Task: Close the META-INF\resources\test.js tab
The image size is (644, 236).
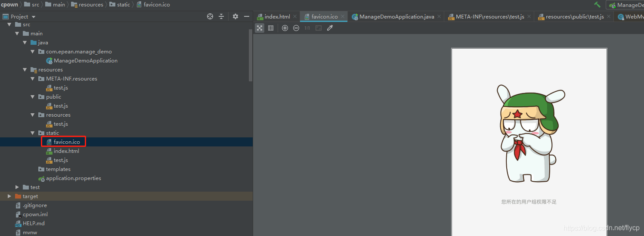Action: click(529, 17)
